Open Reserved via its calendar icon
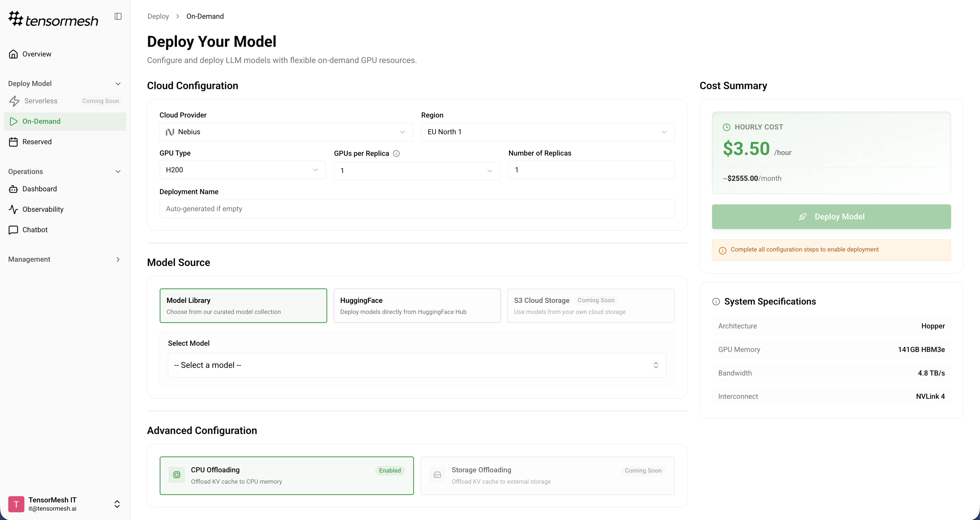 pyautogui.click(x=13, y=141)
